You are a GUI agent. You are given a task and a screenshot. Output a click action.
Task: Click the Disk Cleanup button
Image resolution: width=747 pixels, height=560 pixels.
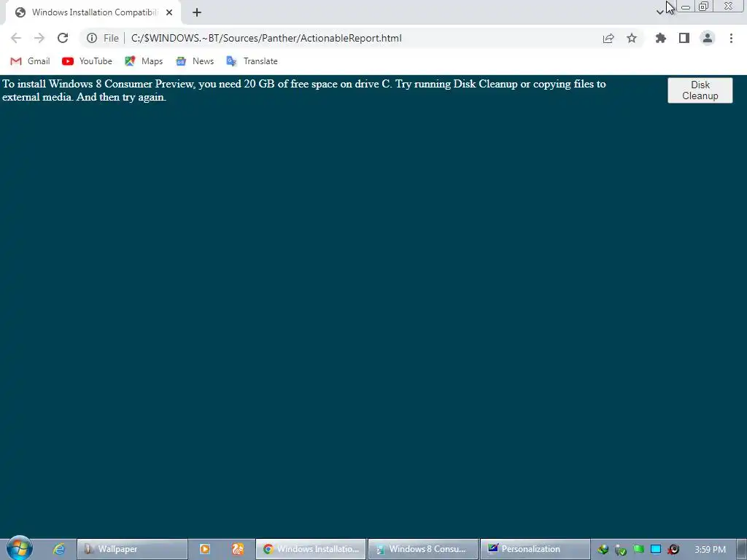[x=700, y=90]
